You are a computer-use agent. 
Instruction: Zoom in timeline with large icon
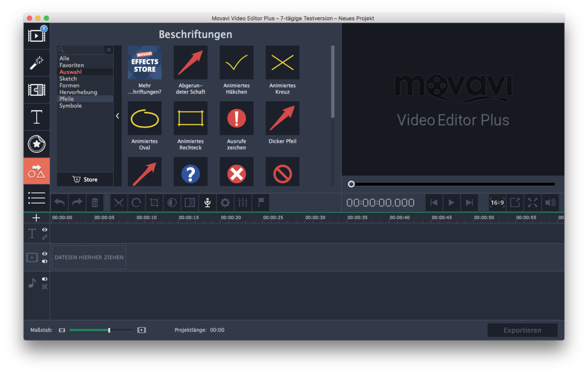click(141, 330)
